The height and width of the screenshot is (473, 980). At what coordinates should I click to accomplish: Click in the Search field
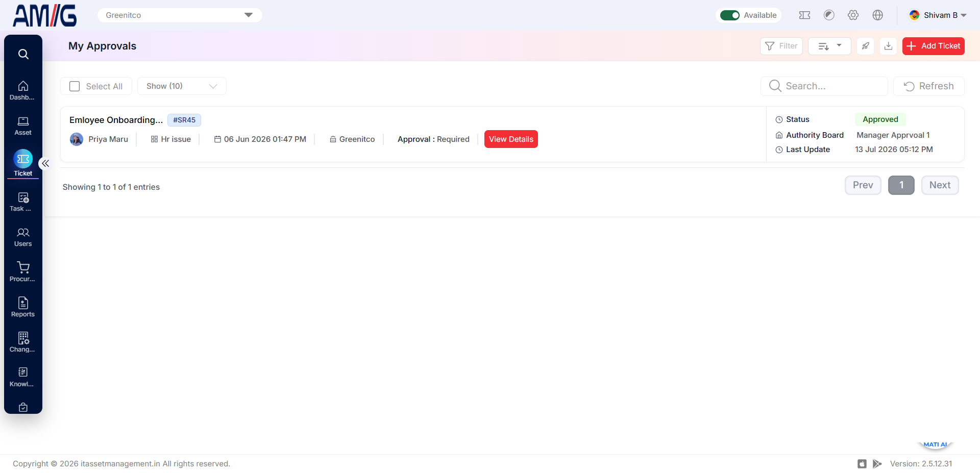pyautogui.click(x=824, y=86)
